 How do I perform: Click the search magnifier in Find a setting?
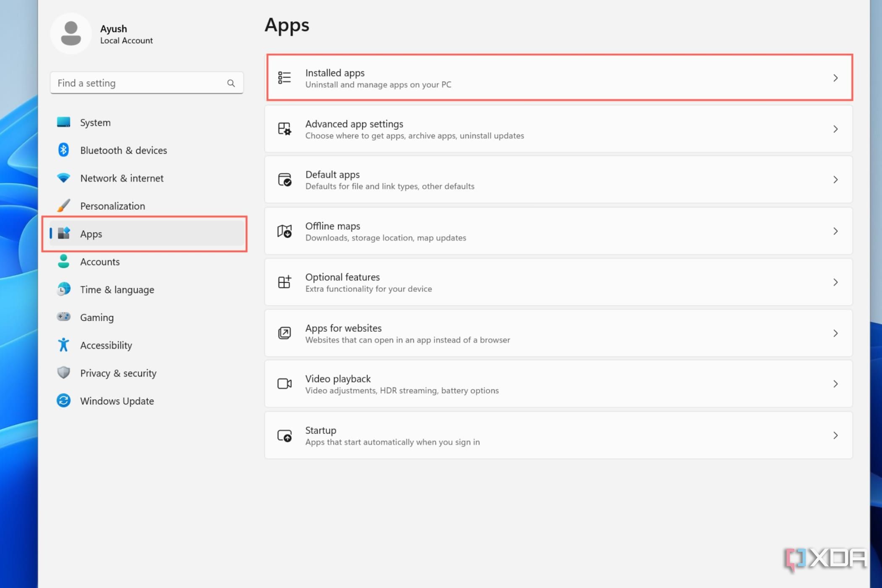pyautogui.click(x=231, y=83)
